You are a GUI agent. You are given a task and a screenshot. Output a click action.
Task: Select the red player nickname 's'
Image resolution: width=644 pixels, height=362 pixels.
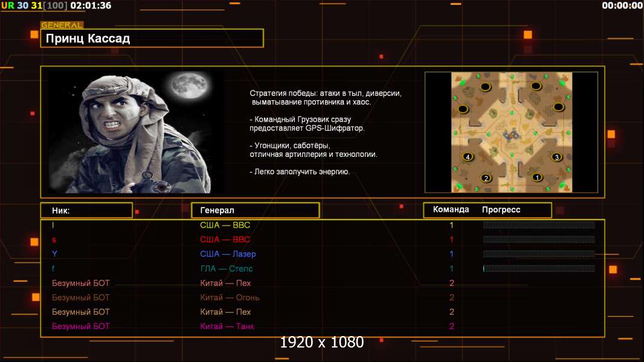(54, 240)
